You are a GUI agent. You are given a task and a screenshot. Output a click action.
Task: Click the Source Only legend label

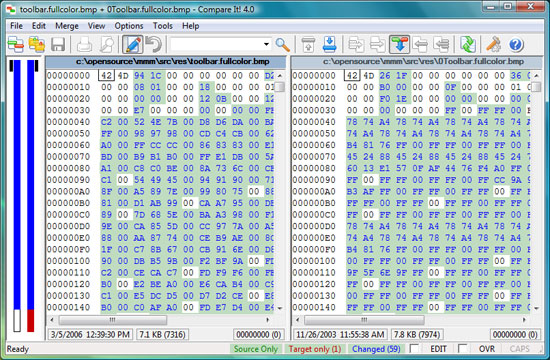256,349
